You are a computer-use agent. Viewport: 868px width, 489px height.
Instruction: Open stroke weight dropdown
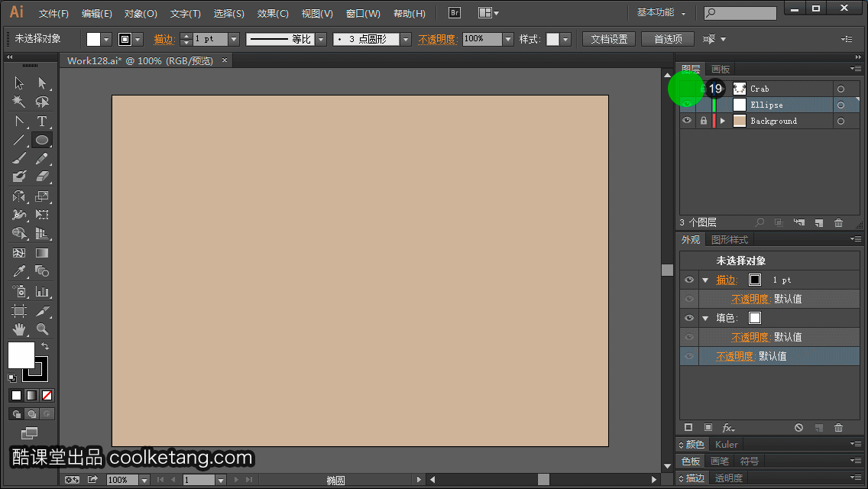(x=234, y=39)
